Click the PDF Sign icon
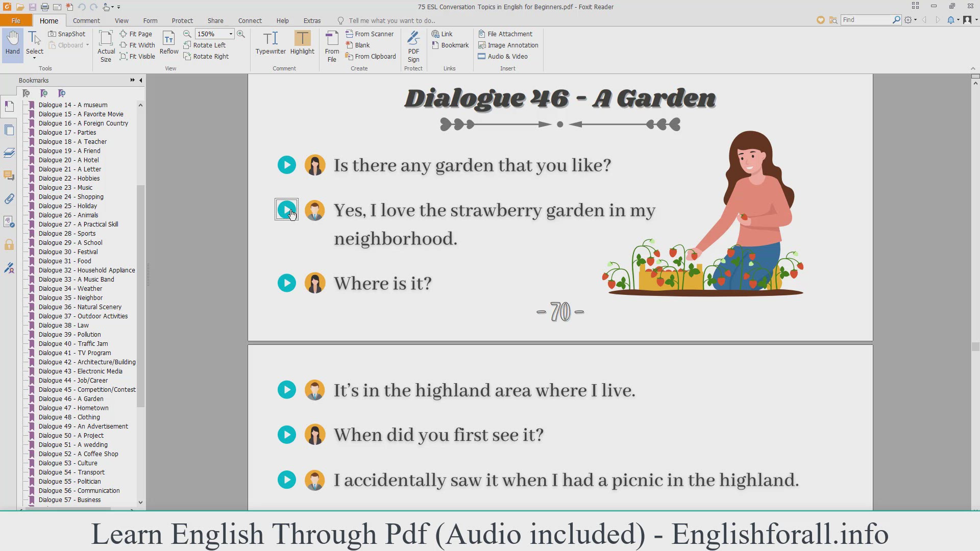Image resolution: width=980 pixels, height=551 pixels. pyautogui.click(x=413, y=46)
